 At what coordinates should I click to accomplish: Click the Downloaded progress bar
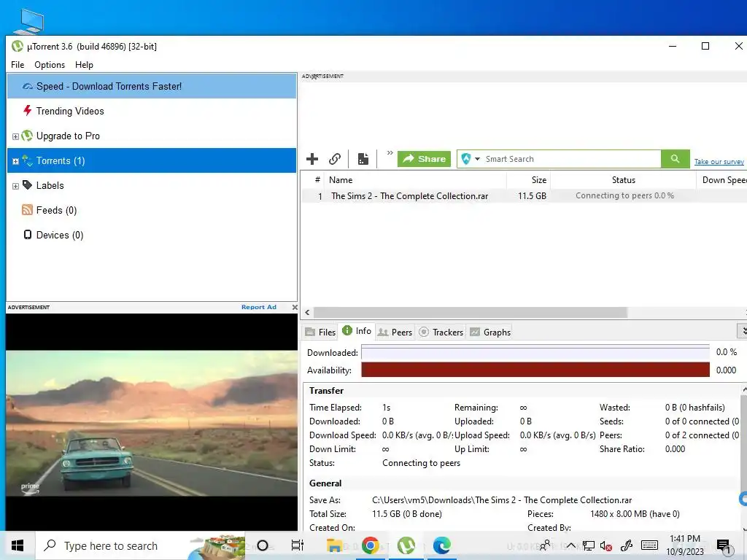point(535,352)
